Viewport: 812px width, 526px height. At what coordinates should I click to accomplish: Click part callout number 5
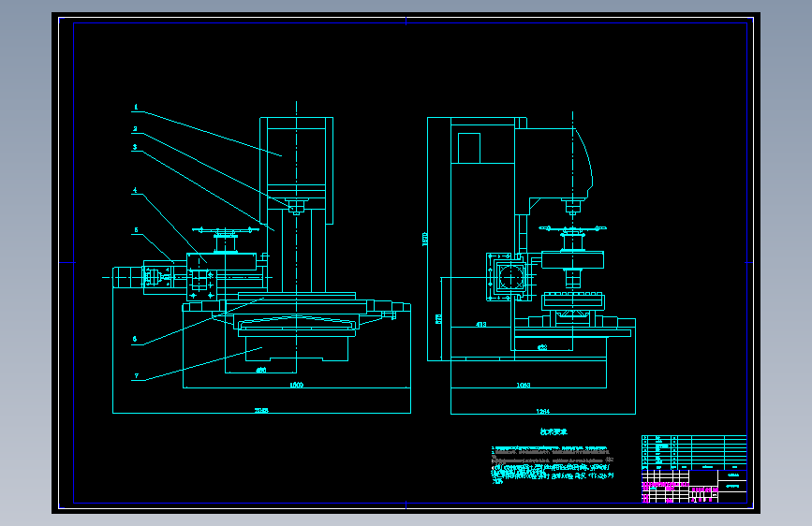tap(136, 230)
